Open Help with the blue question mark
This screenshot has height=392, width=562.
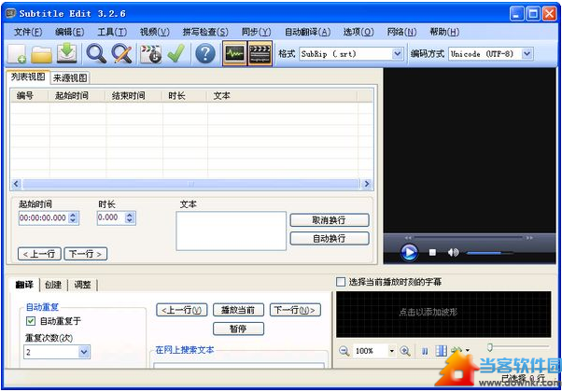pyautogui.click(x=205, y=54)
